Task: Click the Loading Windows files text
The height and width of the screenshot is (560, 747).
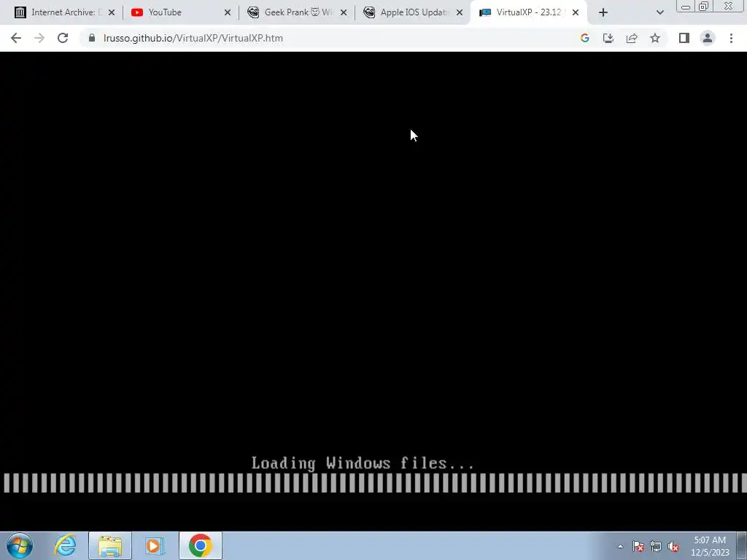Action: (x=363, y=463)
